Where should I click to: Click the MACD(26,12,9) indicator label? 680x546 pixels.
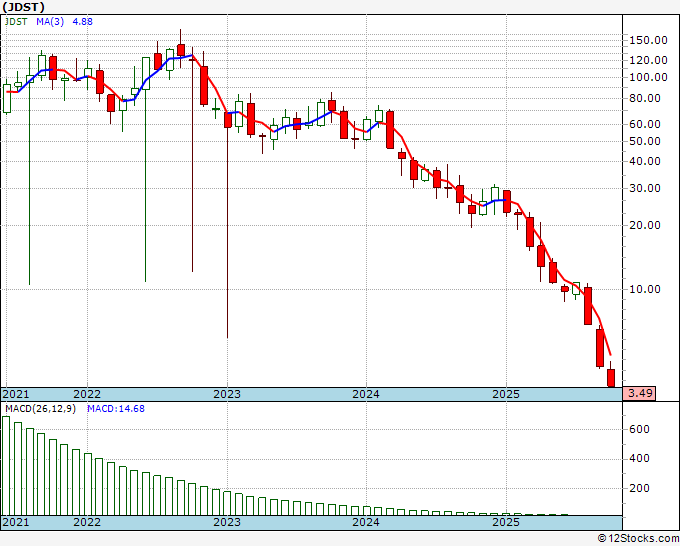click(x=40, y=409)
